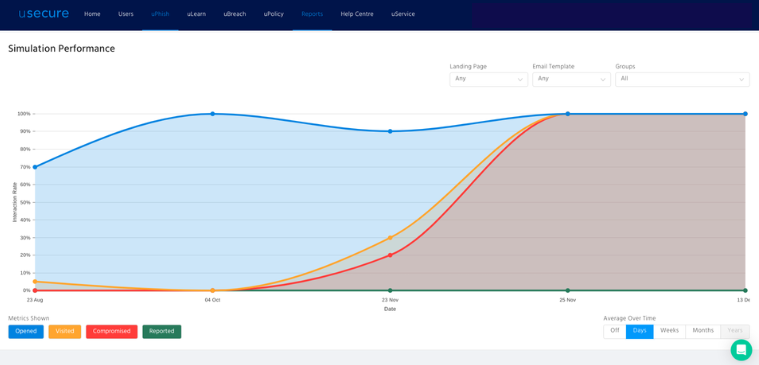Toggle the Visited metric
Screen dimensions: 759x365
[65, 332]
